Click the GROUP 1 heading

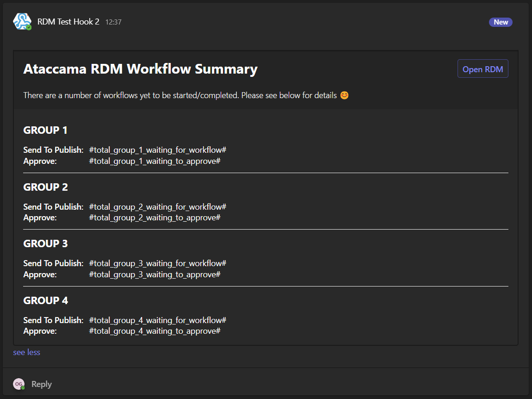pos(45,130)
